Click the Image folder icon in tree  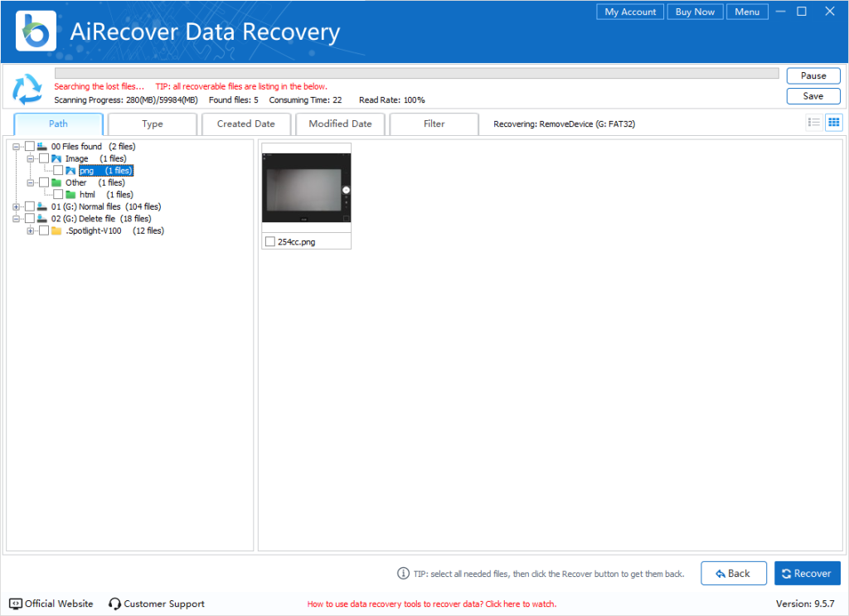[x=56, y=158]
